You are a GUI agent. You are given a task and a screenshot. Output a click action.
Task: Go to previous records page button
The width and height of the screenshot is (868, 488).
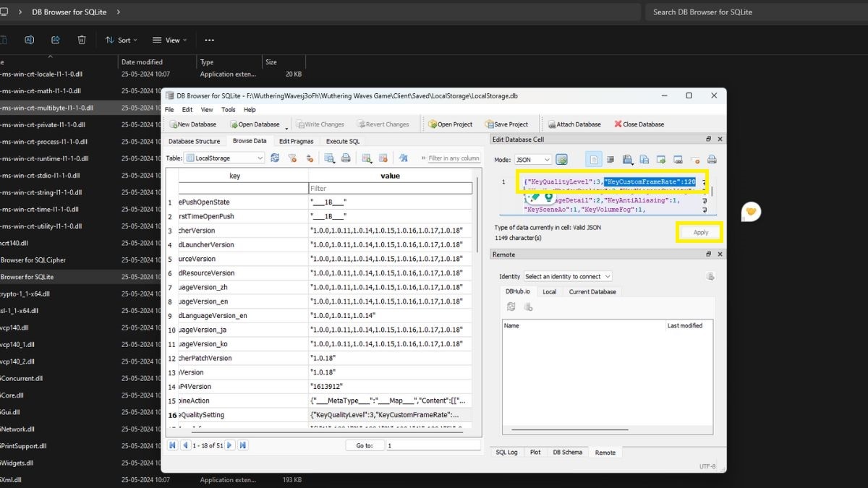point(185,445)
